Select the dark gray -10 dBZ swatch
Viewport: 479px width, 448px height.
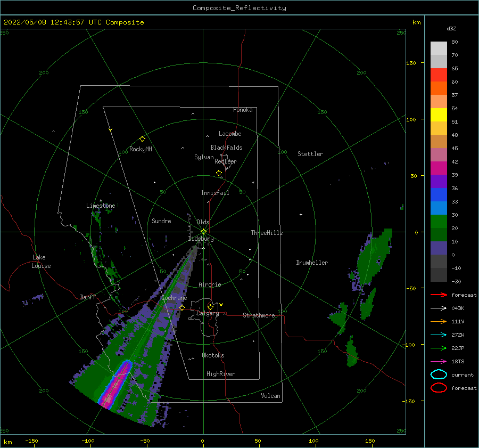pos(439,275)
